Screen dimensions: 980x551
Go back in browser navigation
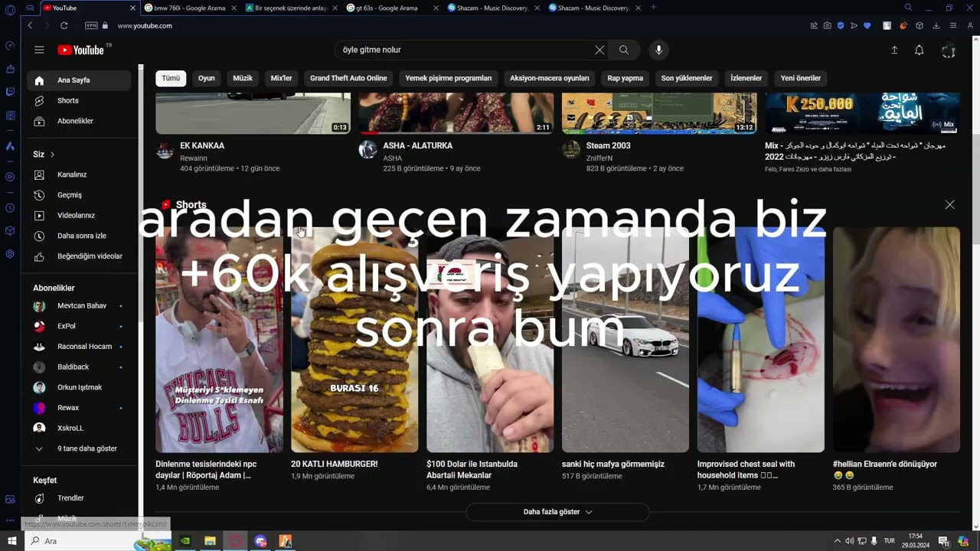point(30,25)
